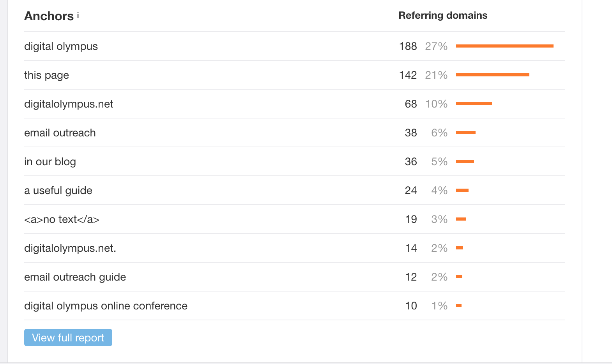Click the 68 referring domains value
The image size is (612, 364).
[x=411, y=104]
